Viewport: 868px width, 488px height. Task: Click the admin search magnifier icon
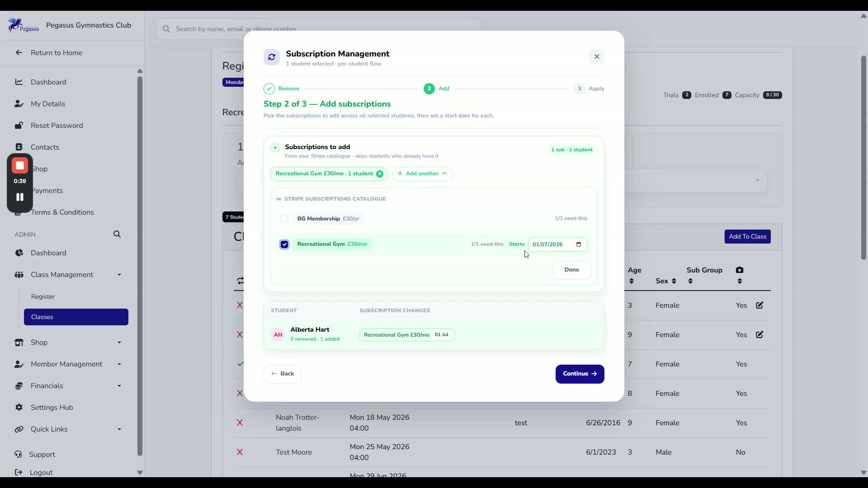pyautogui.click(x=117, y=234)
